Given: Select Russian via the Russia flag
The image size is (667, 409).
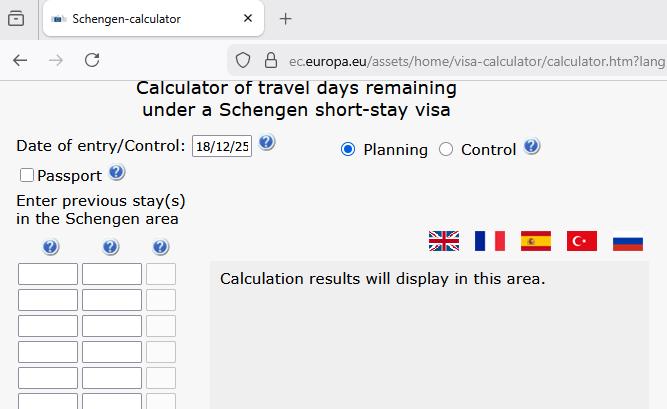Looking at the screenshot, I should pyautogui.click(x=628, y=241).
